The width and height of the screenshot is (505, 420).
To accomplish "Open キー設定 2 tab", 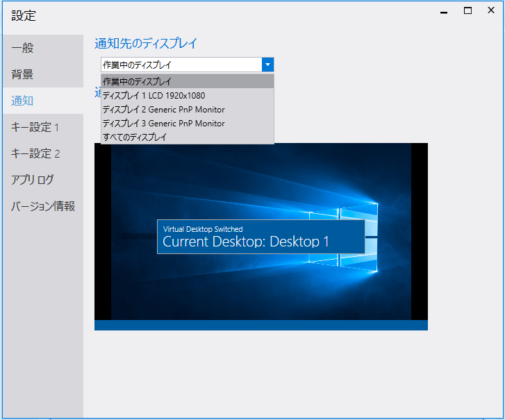I will tap(43, 153).
